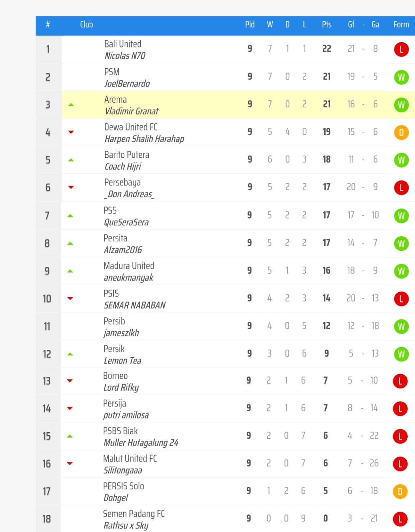Click rank number 18 cell
The width and height of the screenshot is (415, 532).
pos(47,519)
